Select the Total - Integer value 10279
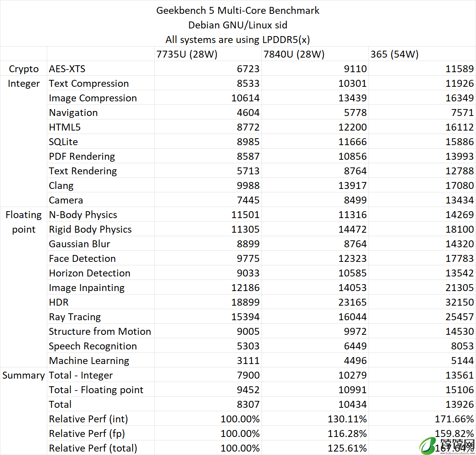 (352, 375)
